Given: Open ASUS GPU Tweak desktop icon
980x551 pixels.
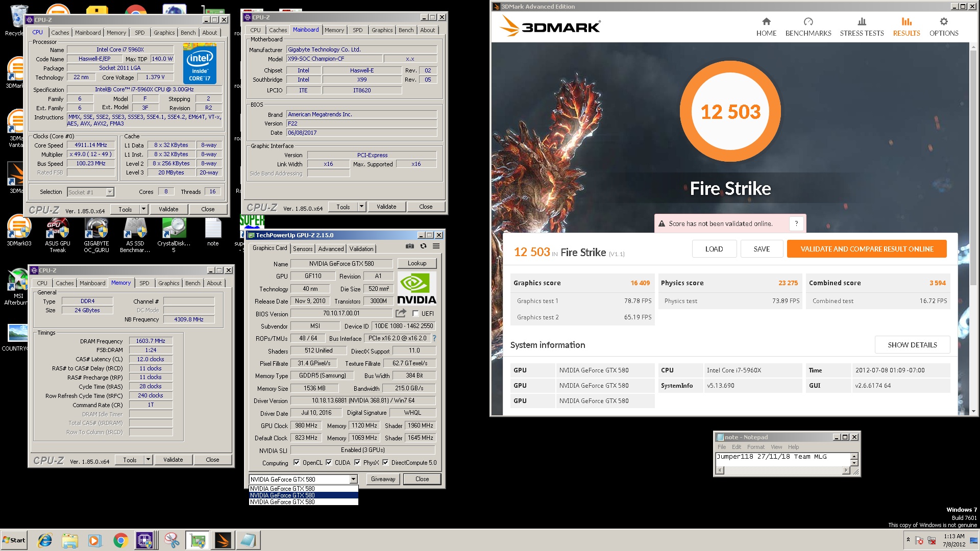Looking at the screenshot, I should pos(57,235).
